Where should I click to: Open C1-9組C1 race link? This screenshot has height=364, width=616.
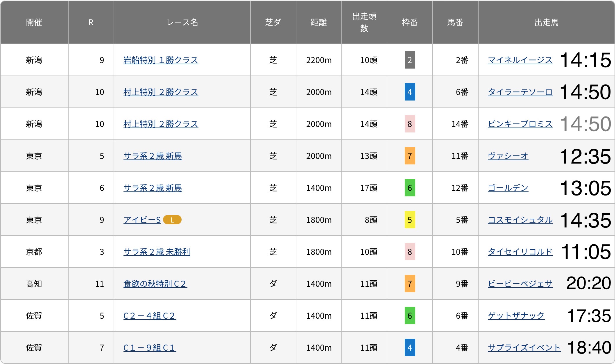(150, 348)
